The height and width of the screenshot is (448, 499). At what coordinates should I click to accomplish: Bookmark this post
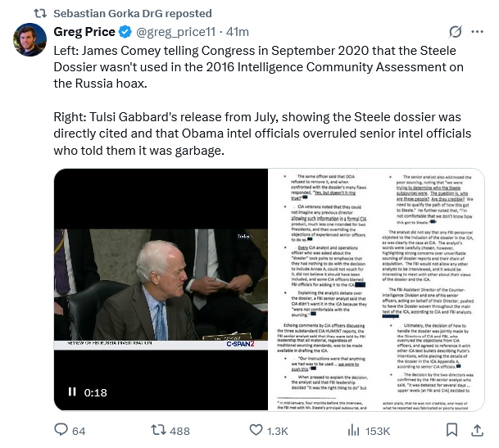click(451, 431)
